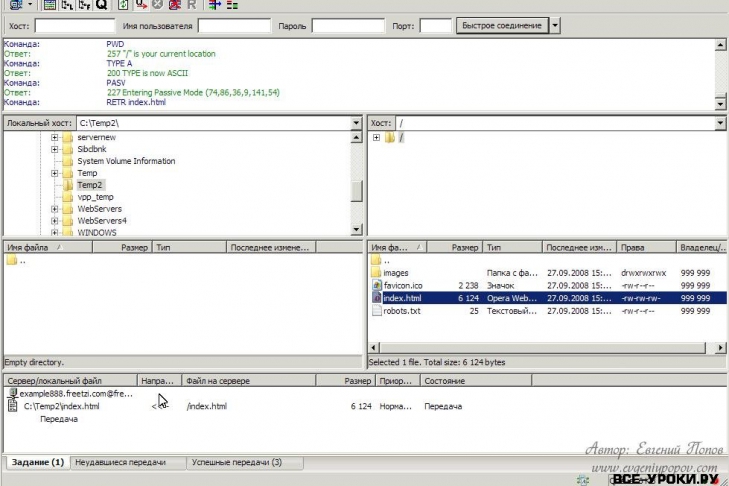
Task: Switch to the Неудавшиеся передачи tab
Action: pyautogui.click(x=120, y=463)
